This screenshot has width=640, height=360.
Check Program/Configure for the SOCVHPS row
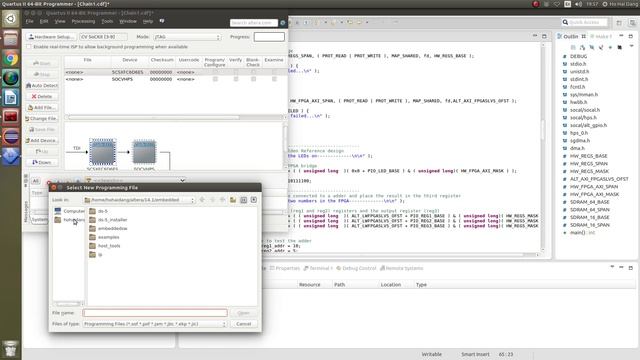tap(215, 79)
